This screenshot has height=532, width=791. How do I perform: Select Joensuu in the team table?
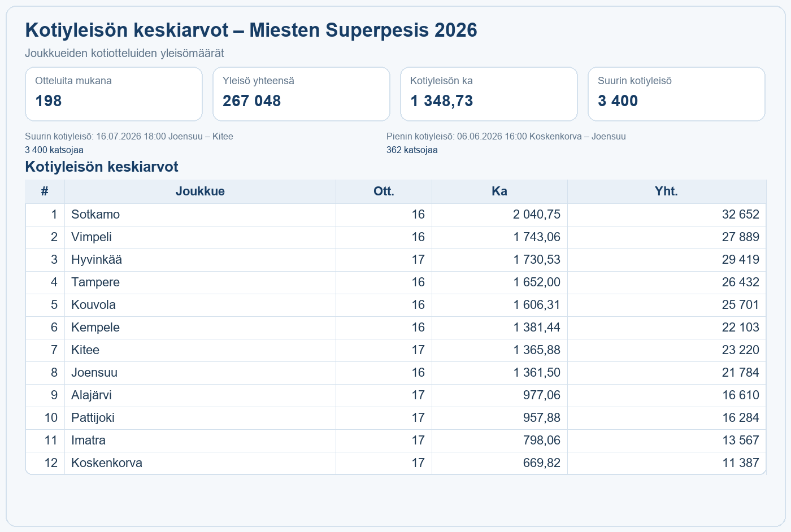(94, 373)
